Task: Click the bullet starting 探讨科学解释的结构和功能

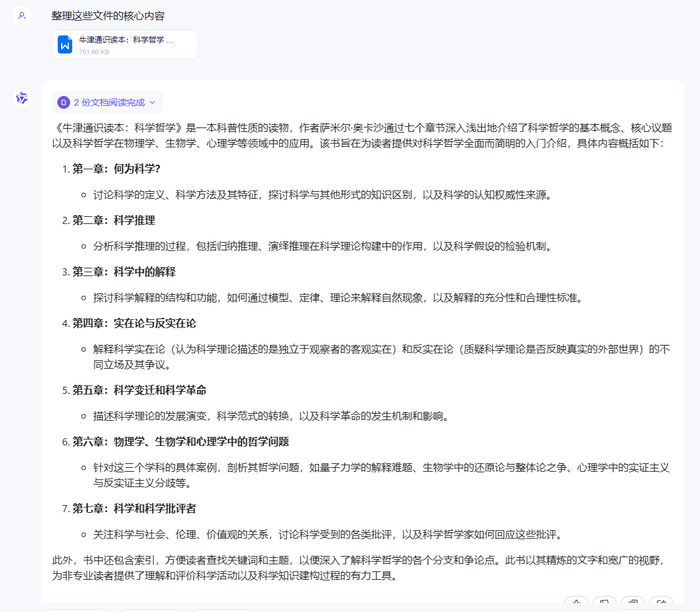Action: point(338,298)
